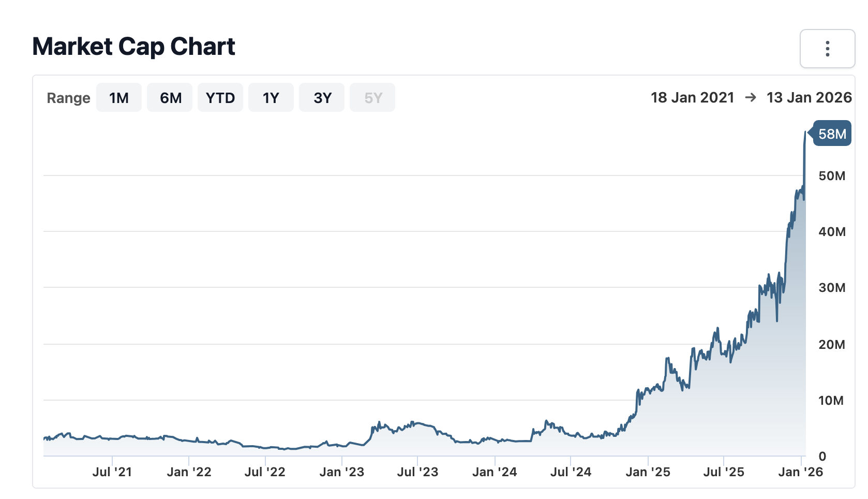Switch the range to 6M
The image size is (868, 499).
click(170, 98)
